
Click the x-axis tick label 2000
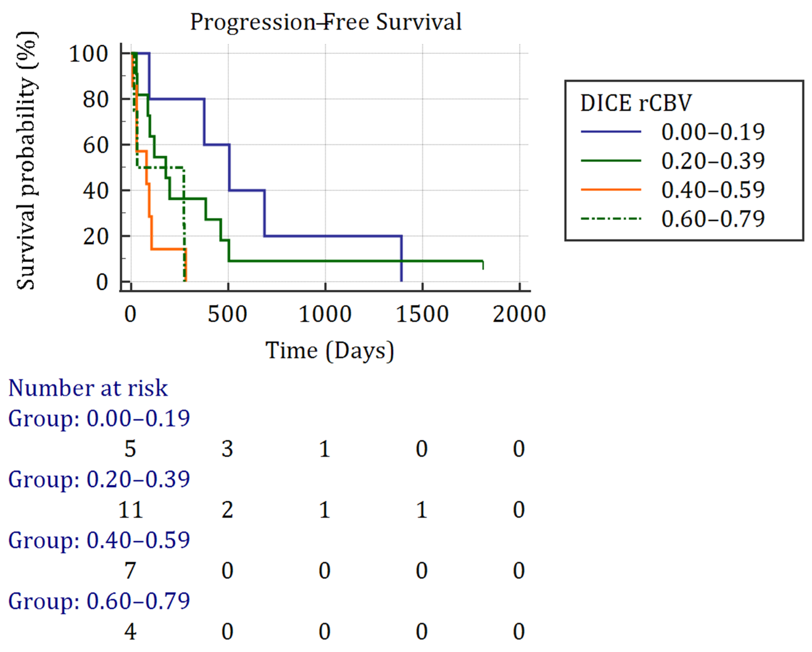point(519,314)
